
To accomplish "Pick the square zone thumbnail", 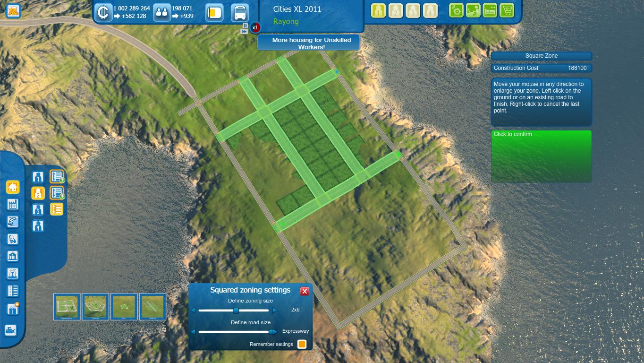I will pyautogui.click(x=67, y=307).
